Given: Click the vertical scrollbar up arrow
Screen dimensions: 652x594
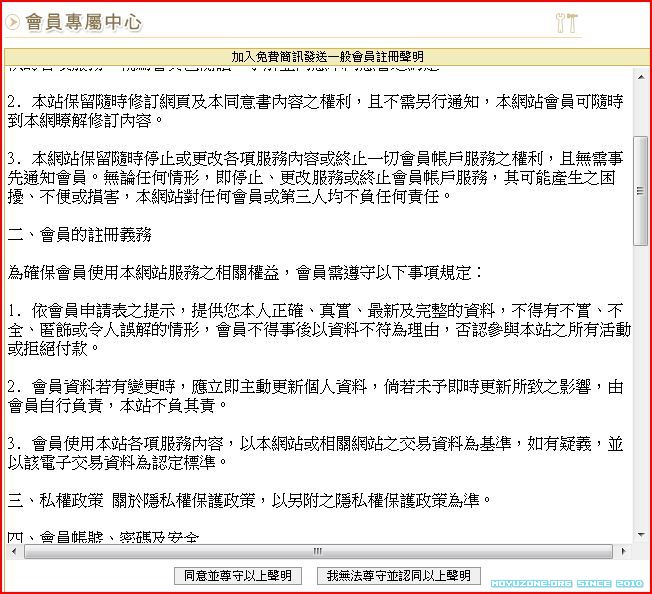Looking at the screenshot, I should tap(641, 77).
